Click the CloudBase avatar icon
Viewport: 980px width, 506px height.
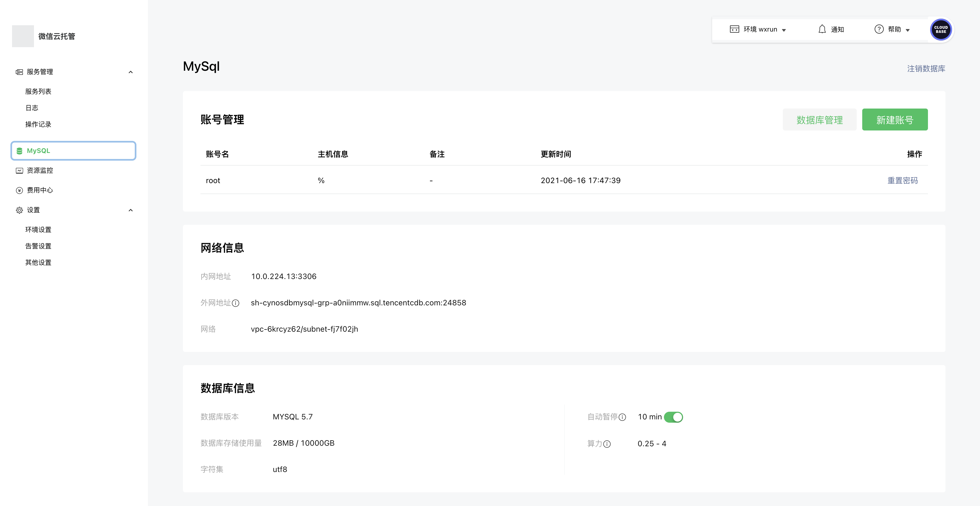click(x=941, y=29)
